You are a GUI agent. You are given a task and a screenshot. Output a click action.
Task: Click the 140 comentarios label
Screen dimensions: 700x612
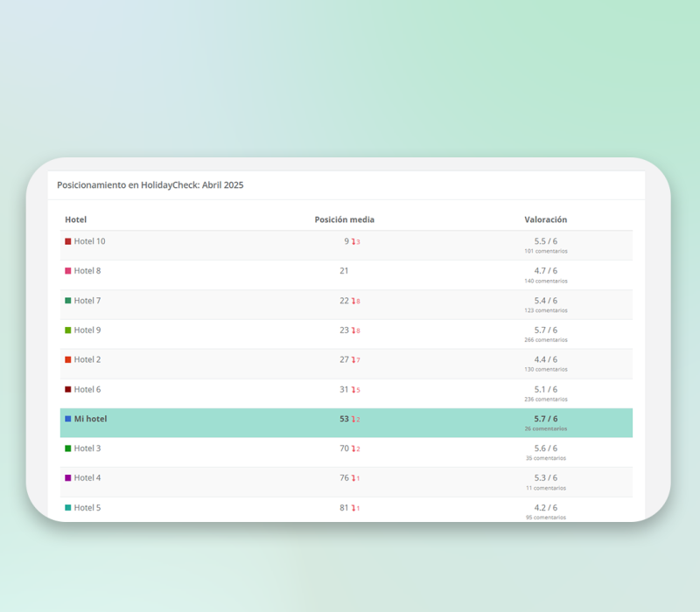(x=545, y=281)
